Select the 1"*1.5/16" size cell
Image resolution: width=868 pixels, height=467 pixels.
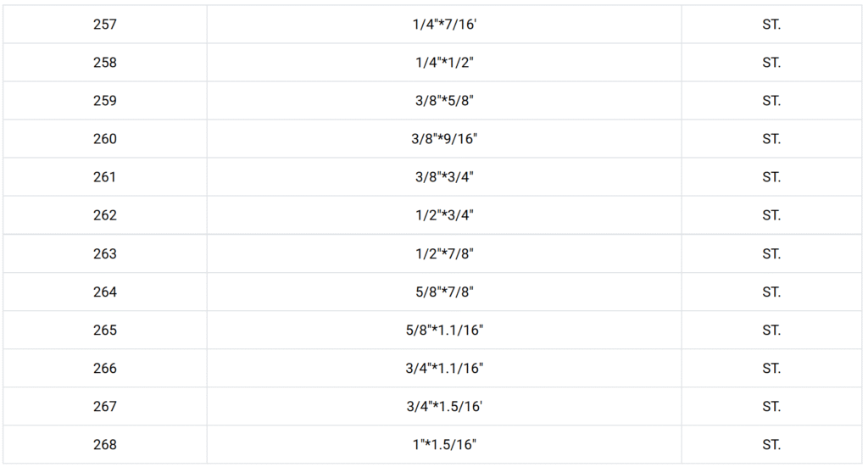[444, 444]
